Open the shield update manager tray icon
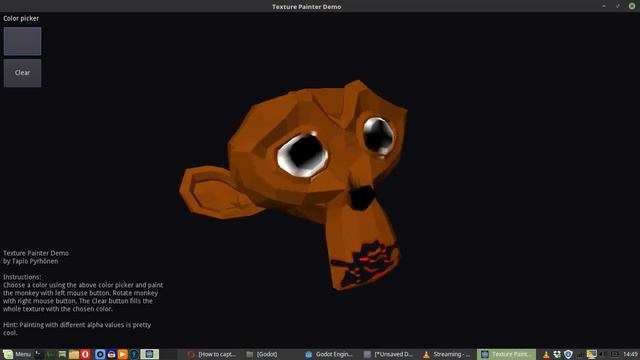This screenshot has width=640, height=360. (568, 354)
